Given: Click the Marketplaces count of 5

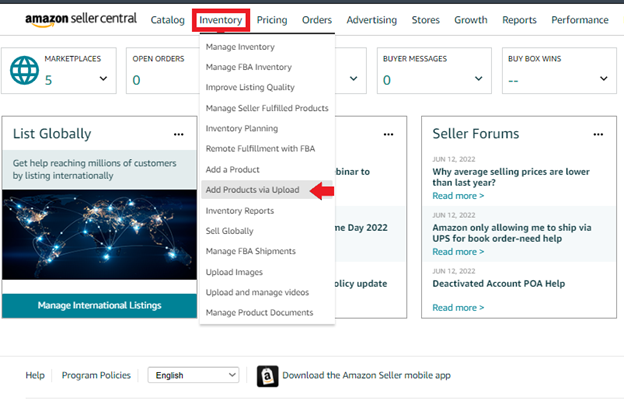Looking at the screenshot, I should [x=48, y=80].
